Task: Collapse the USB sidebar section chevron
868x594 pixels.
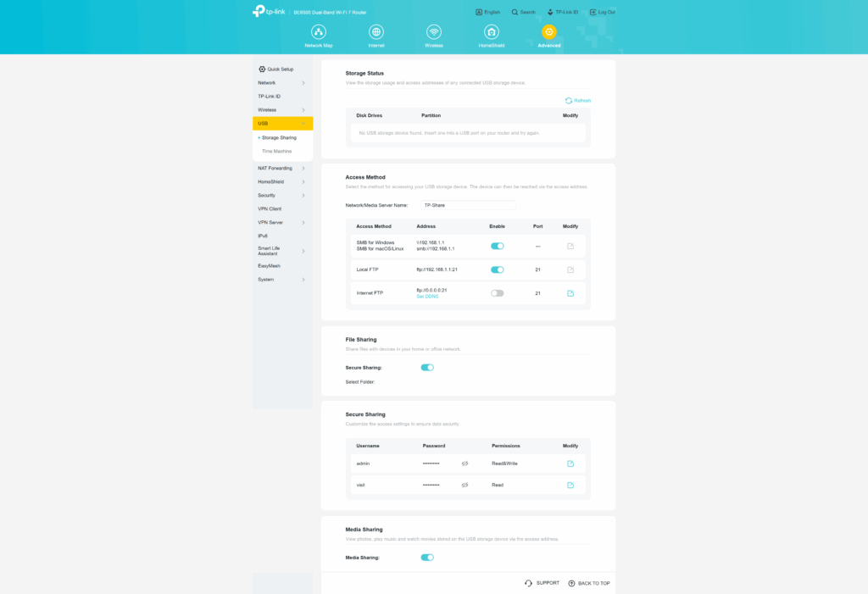Action: [303, 124]
